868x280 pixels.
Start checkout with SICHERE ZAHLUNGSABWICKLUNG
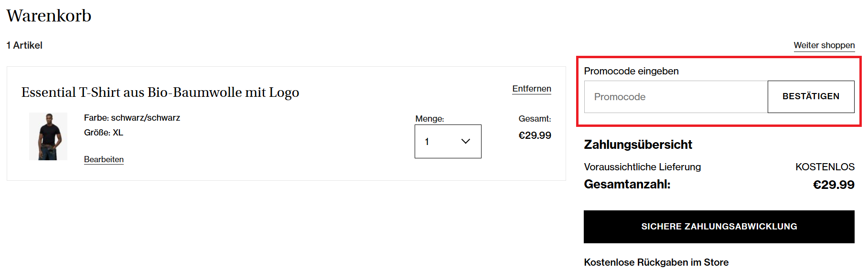point(718,227)
